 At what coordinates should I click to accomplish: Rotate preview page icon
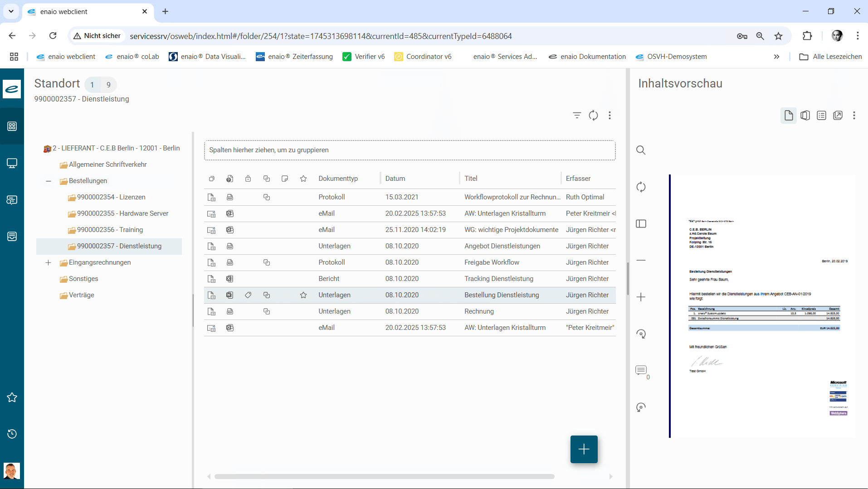641,334
